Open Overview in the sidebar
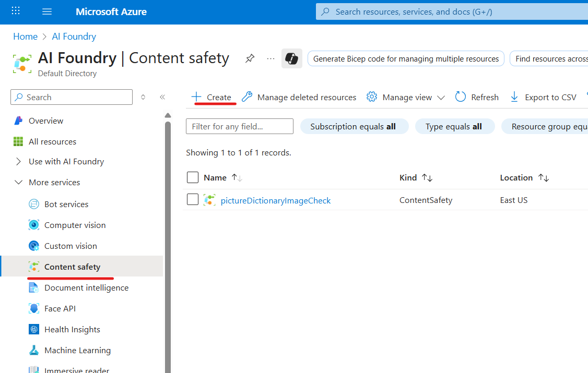The width and height of the screenshot is (588, 373). pyautogui.click(x=46, y=121)
